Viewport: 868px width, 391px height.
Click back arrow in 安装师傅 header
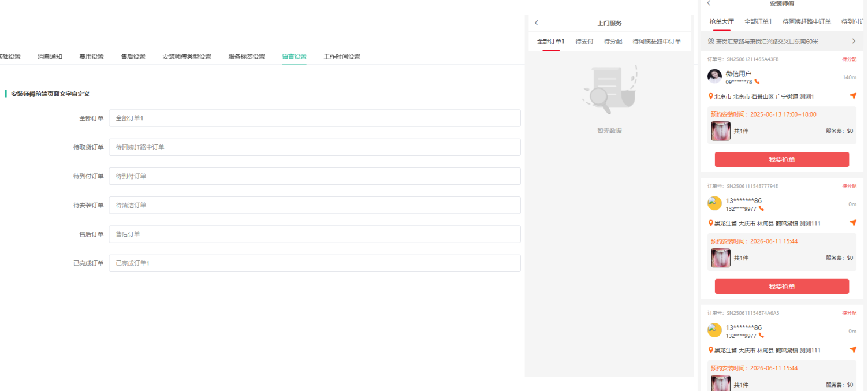pos(709,3)
